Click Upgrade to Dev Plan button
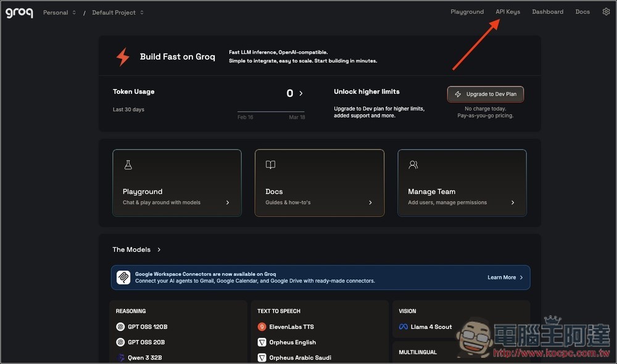The width and height of the screenshot is (617, 364). [x=486, y=94]
